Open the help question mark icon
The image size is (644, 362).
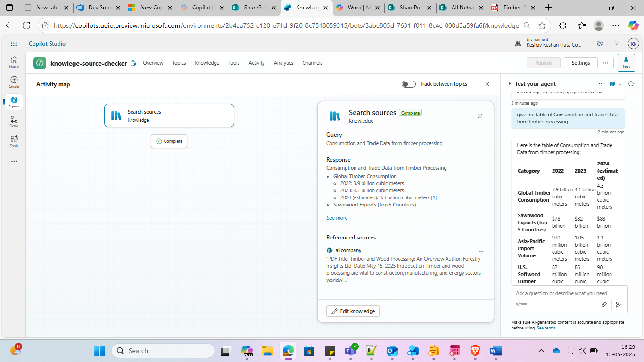(x=616, y=43)
